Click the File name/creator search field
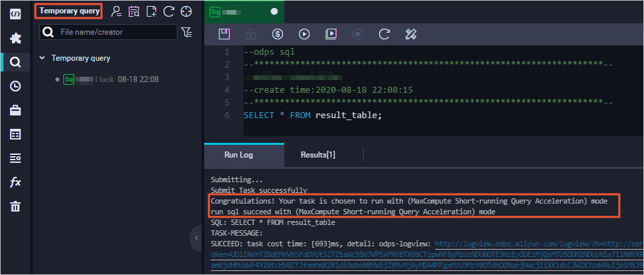644x275 pixels. coord(108,31)
